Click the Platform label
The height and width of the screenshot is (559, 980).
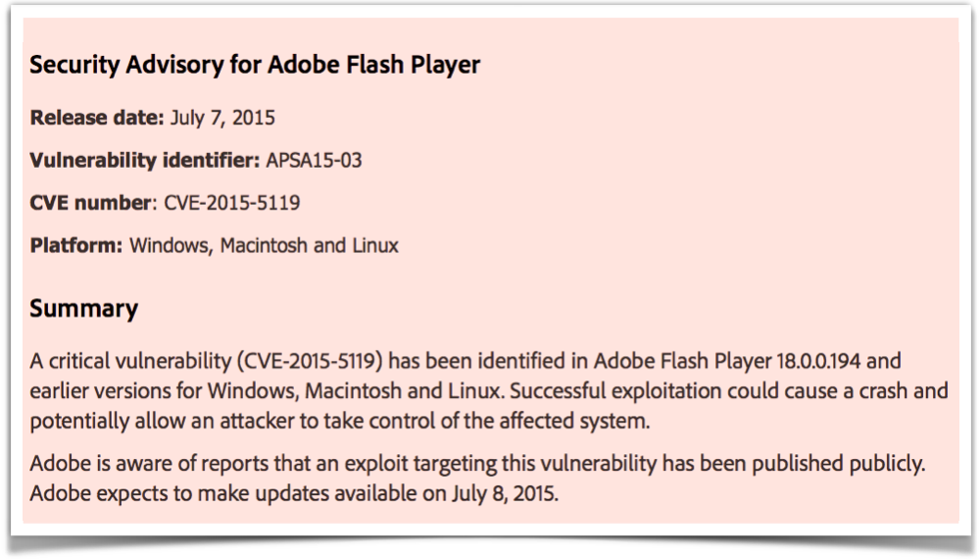click(x=76, y=246)
